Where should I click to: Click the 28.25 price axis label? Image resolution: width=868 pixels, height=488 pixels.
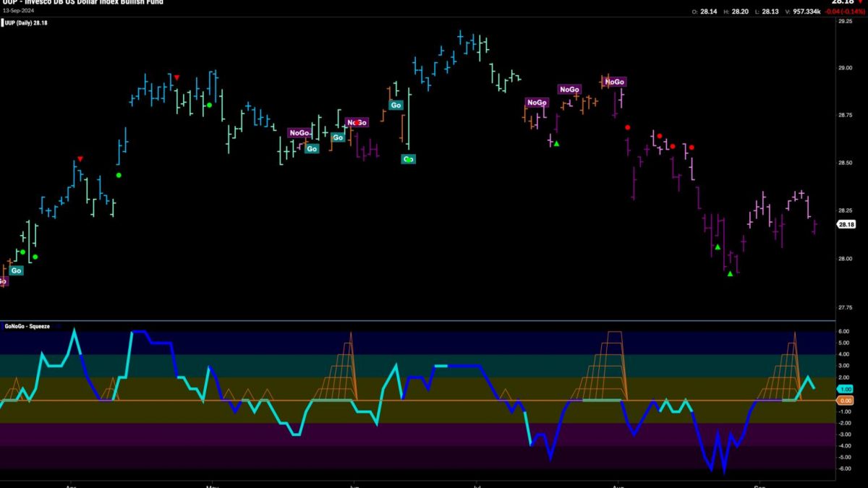(x=846, y=211)
